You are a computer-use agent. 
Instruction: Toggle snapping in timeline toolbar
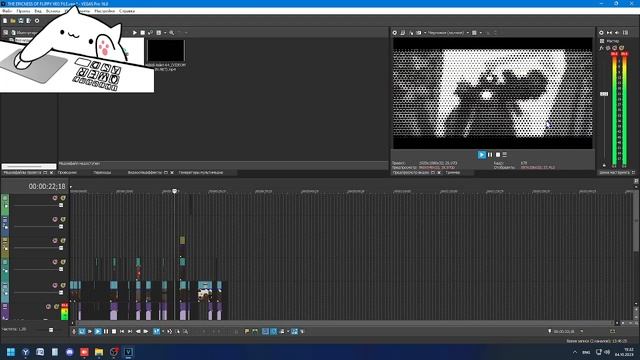(265, 331)
